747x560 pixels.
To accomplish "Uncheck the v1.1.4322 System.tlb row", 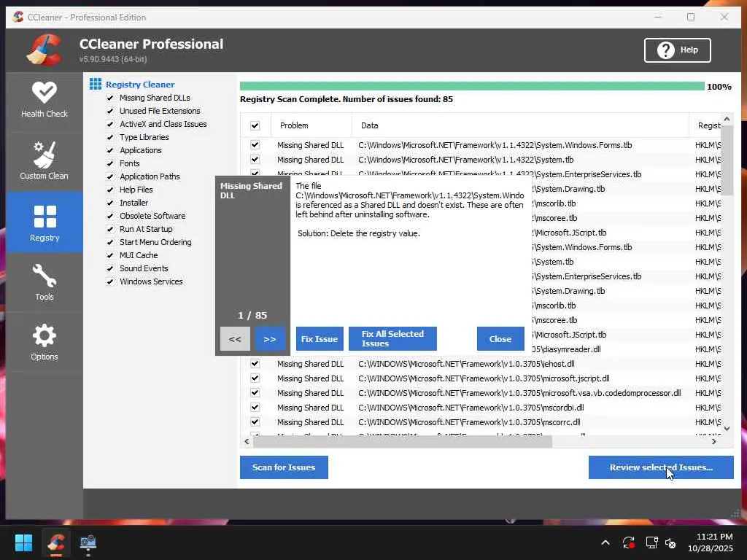I will (x=255, y=160).
